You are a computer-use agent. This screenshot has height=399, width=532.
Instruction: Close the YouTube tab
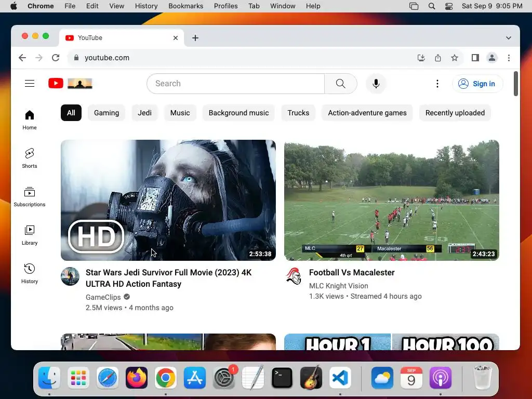[x=176, y=38]
